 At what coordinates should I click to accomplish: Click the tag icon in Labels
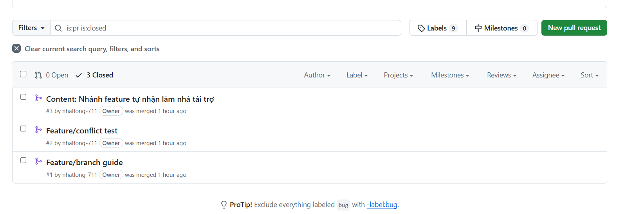pyautogui.click(x=421, y=28)
